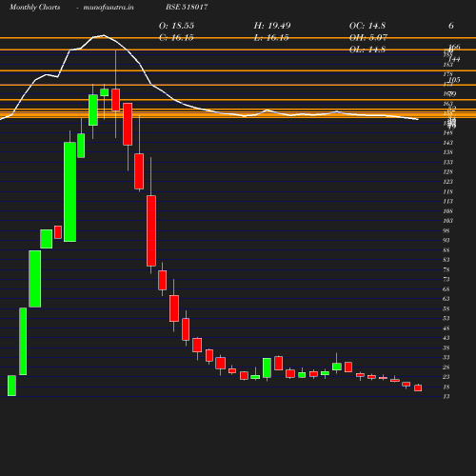Click the 18 price axis label
Screen dimensions: 476x476
[x=446, y=387]
